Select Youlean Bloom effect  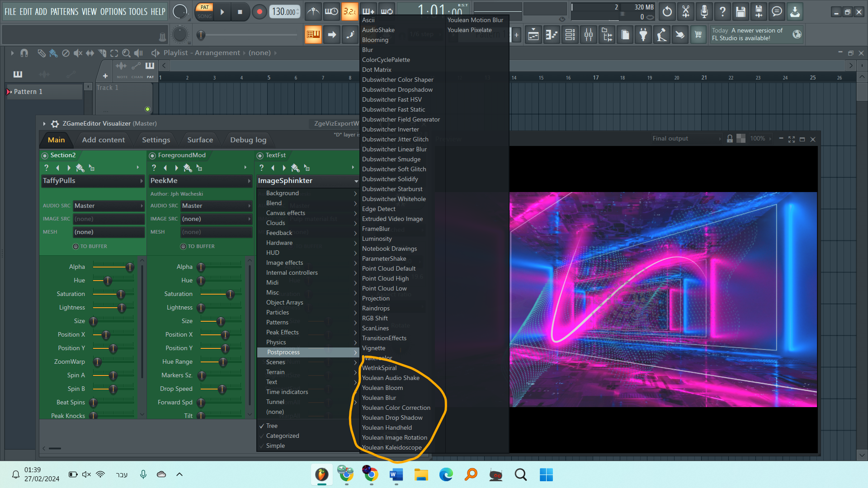pos(382,388)
